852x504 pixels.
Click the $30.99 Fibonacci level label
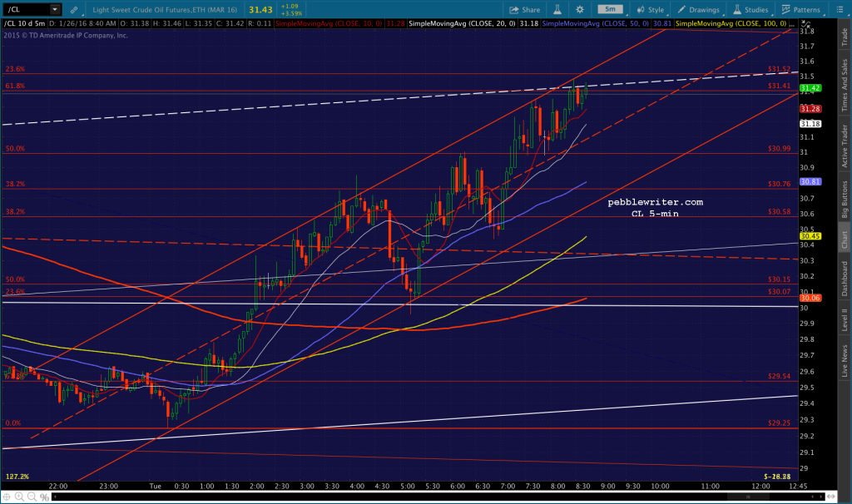tap(779, 148)
